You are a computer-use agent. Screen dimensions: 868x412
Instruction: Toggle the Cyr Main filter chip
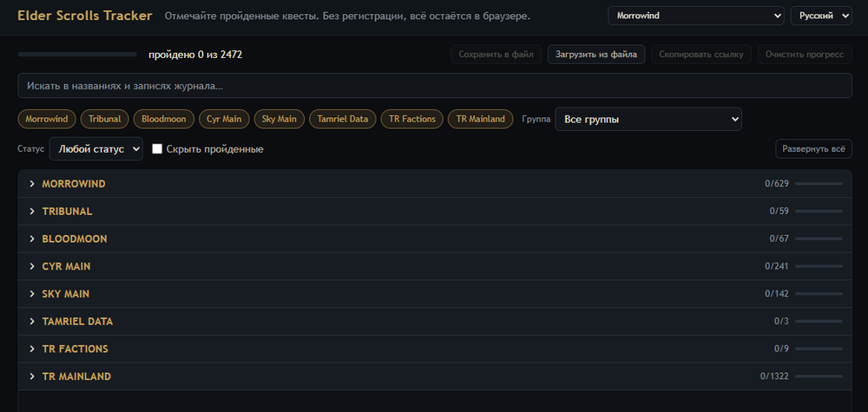pos(224,119)
